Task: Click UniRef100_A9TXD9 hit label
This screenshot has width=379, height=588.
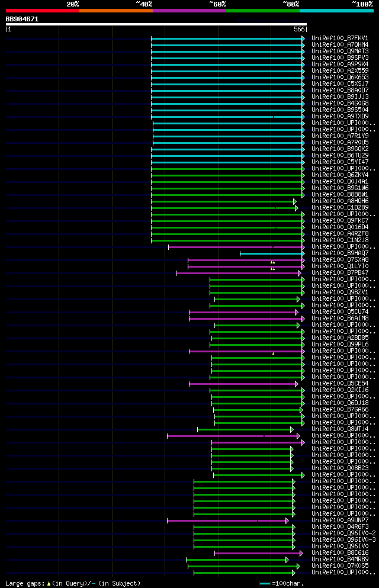Action: (x=340, y=116)
